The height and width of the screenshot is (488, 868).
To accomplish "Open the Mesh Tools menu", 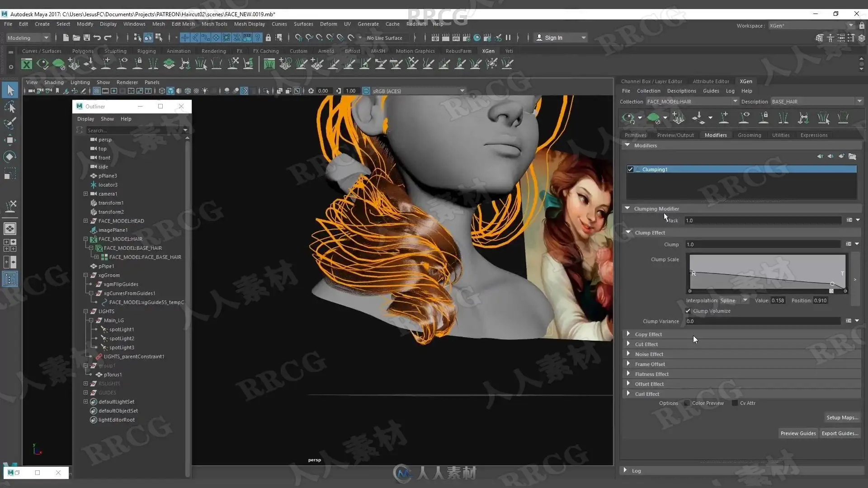I will click(214, 24).
